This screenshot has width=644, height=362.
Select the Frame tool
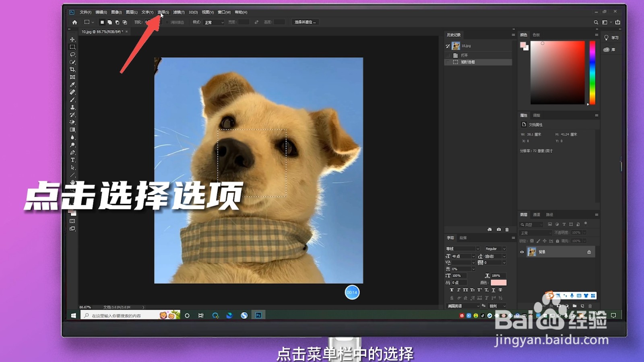(72, 77)
